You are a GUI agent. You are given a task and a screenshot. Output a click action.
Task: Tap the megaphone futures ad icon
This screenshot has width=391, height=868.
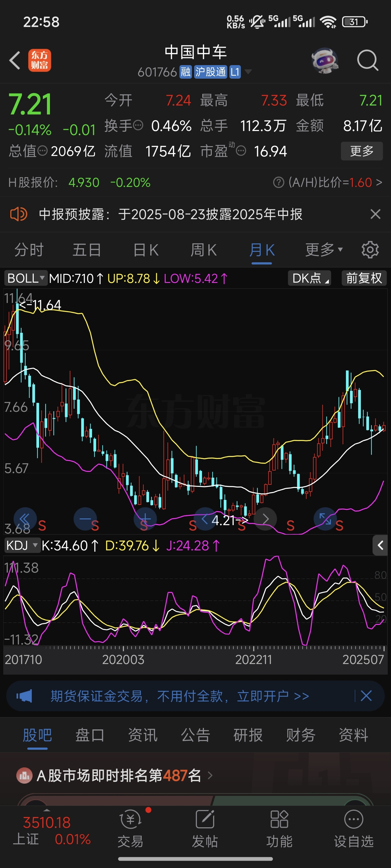tap(24, 696)
